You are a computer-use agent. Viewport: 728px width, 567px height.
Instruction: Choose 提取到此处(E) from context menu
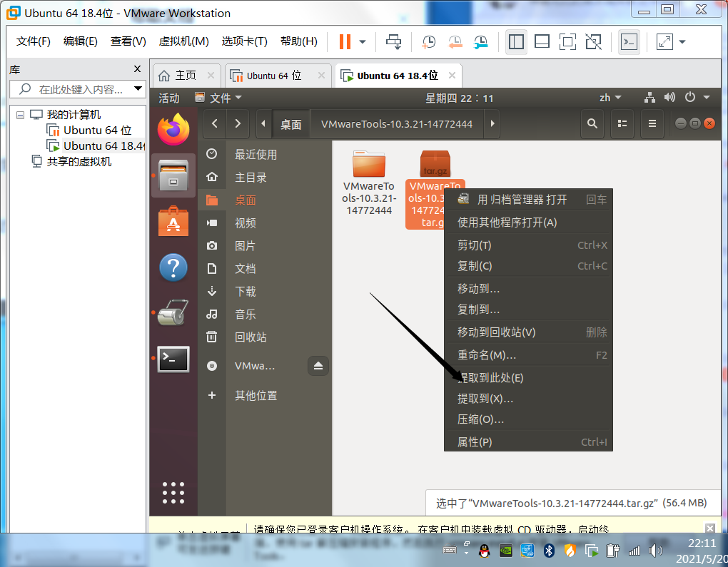(x=528, y=378)
